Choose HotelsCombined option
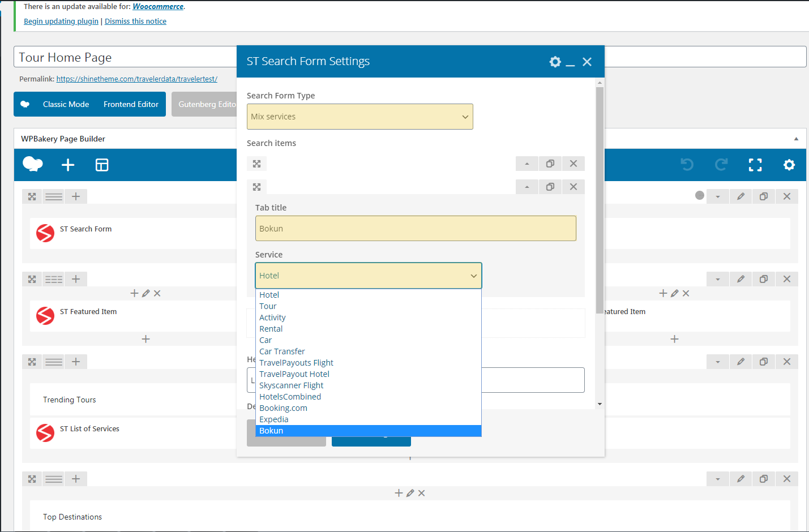Screen dimensions: 809x532 tap(369, 397)
